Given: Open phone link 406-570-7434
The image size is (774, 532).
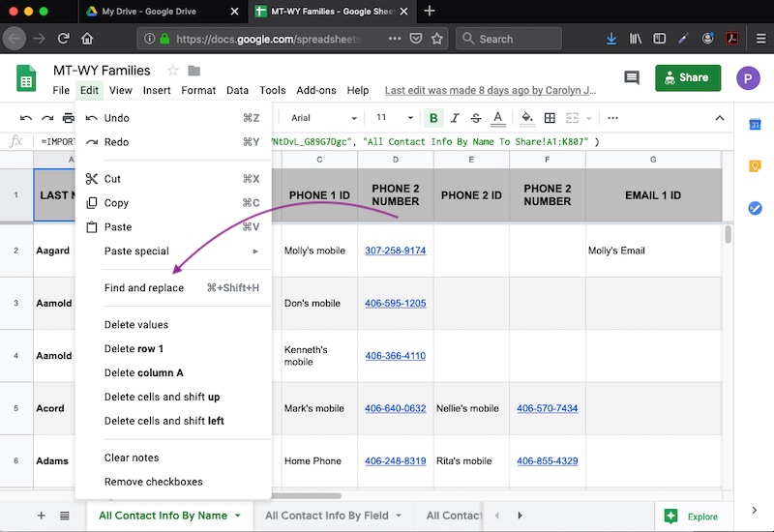Looking at the screenshot, I should pos(547,408).
